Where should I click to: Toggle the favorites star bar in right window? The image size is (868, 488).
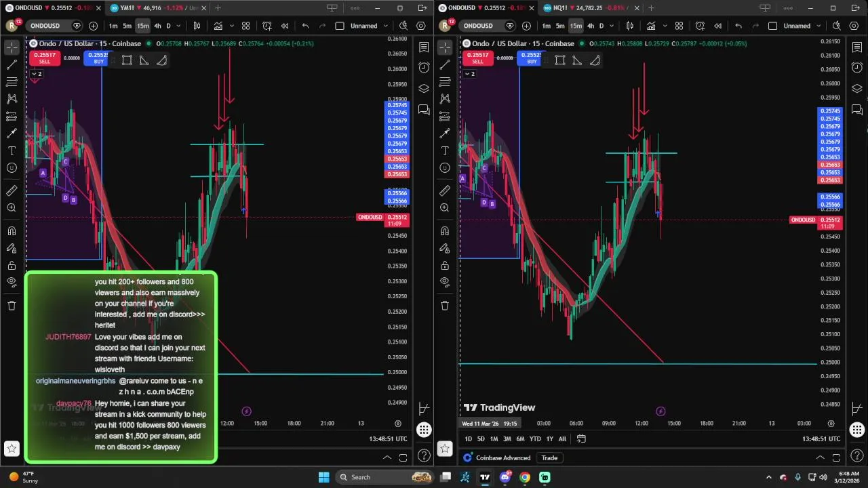point(445,448)
